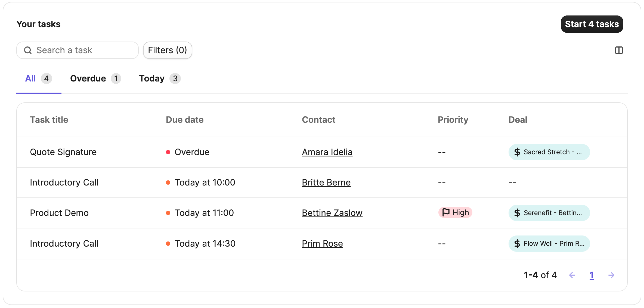644x308 pixels.
Task: Go to next page arrow
Action: [x=611, y=275]
